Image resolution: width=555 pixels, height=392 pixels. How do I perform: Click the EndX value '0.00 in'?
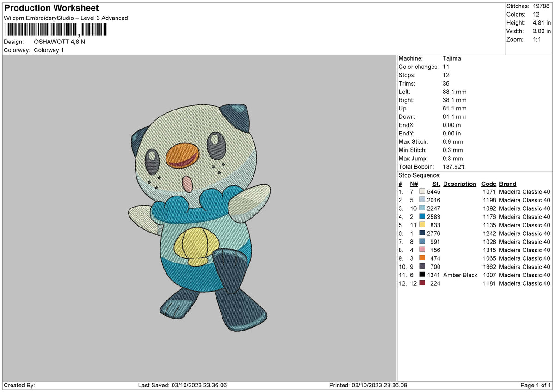pyautogui.click(x=451, y=125)
